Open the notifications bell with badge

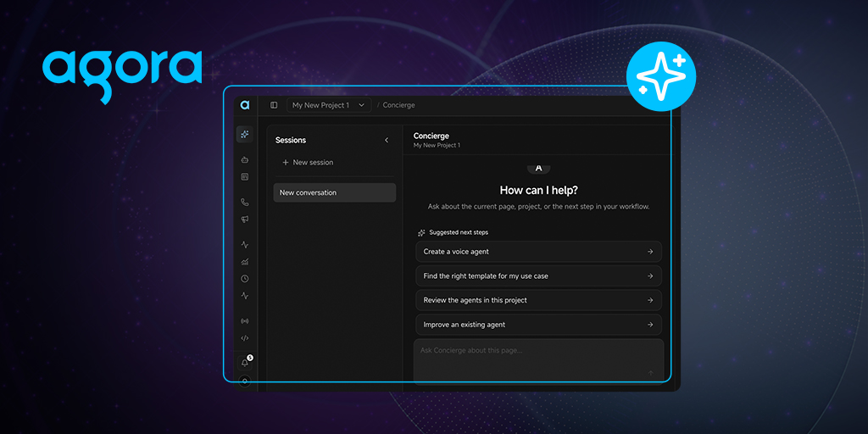click(245, 363)
